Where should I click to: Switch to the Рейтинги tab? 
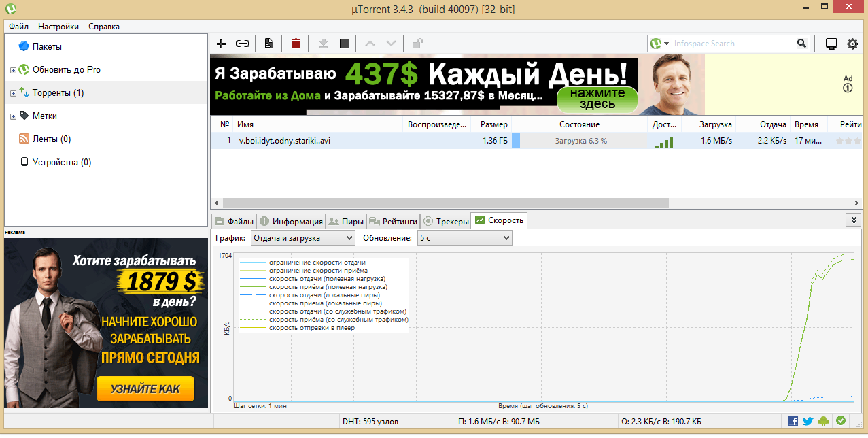click(393, 221)
